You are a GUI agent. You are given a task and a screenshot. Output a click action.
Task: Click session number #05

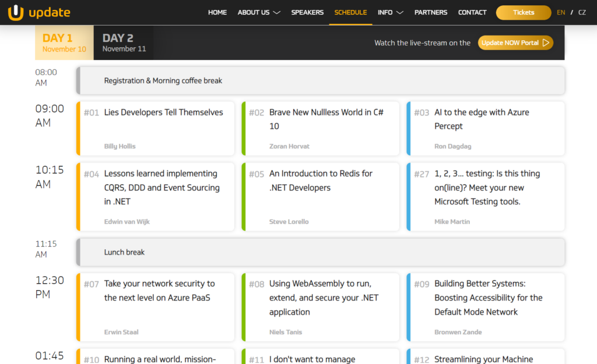tap(257, 174)
